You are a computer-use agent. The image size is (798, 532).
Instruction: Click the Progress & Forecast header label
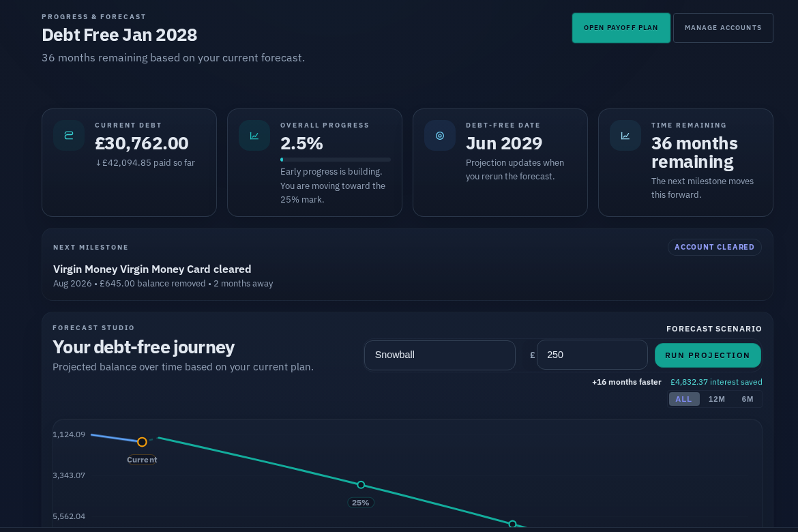(93, 17)
